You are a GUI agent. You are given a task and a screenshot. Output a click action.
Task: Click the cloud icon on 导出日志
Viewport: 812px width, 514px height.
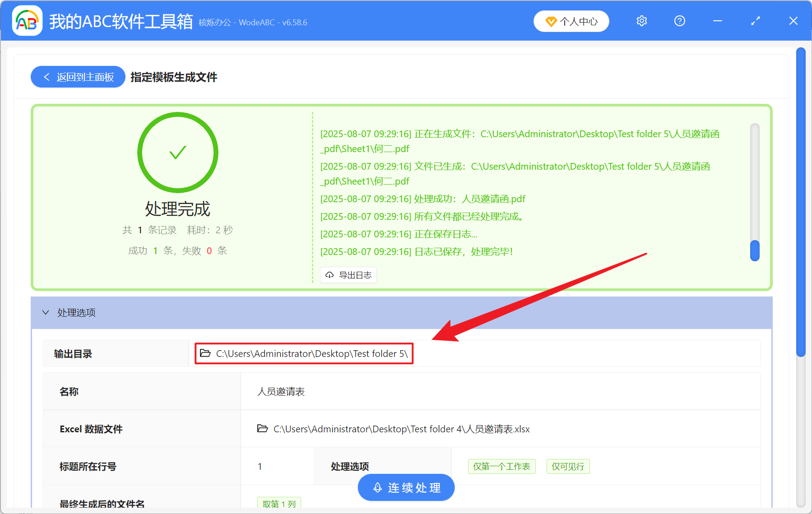329,275
